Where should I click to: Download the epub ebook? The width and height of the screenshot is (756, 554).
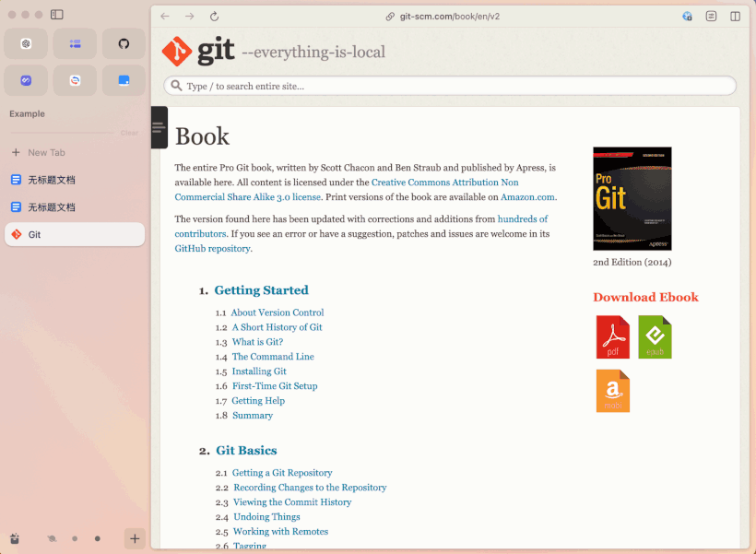(x=655, y=337)
